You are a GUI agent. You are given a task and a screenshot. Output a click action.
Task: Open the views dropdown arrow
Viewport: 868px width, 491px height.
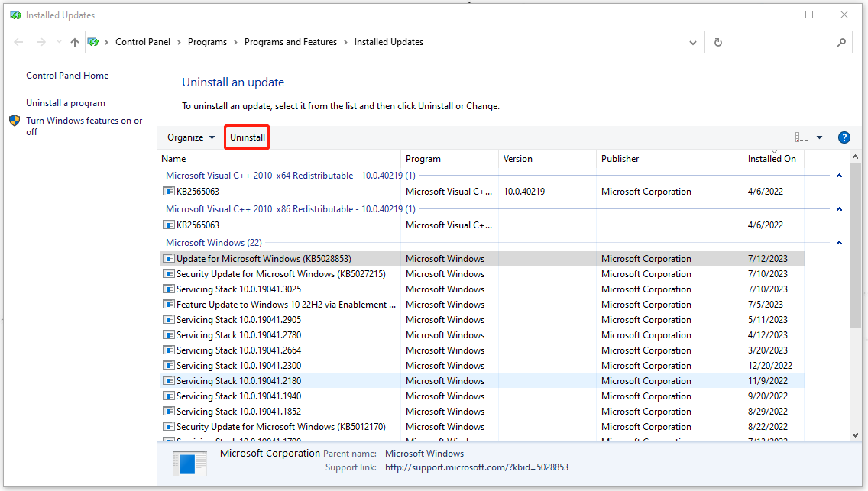coord(821,137)
